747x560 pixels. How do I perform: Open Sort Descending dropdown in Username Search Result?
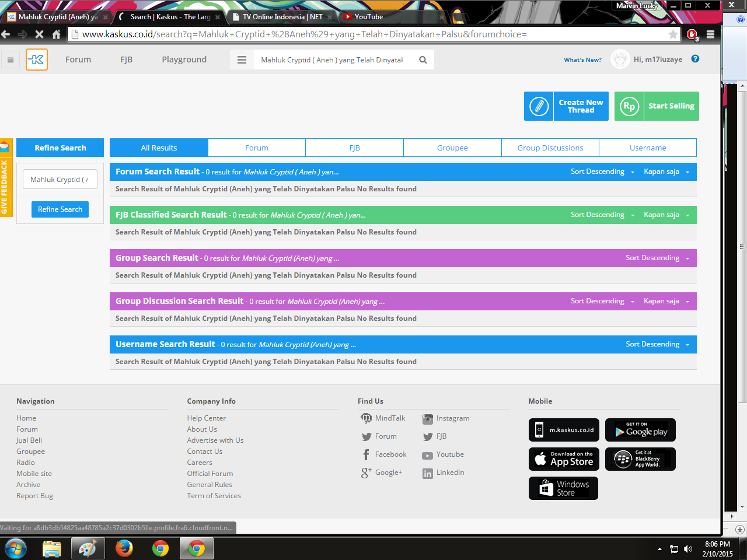[657, 344]
